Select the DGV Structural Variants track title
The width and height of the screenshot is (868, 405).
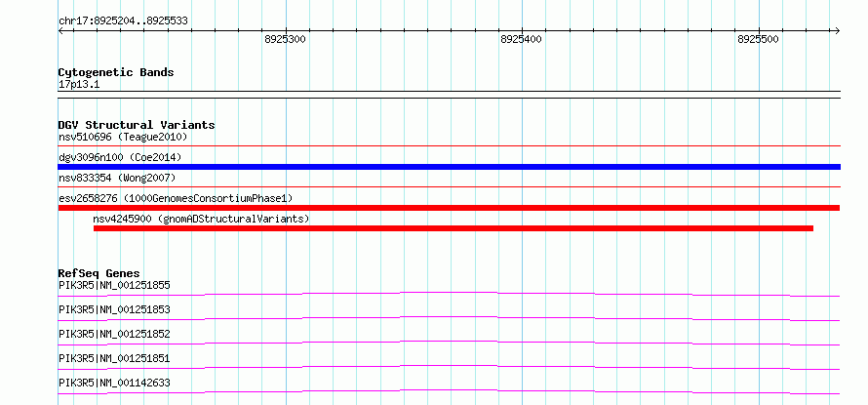[x=137, y=125]
